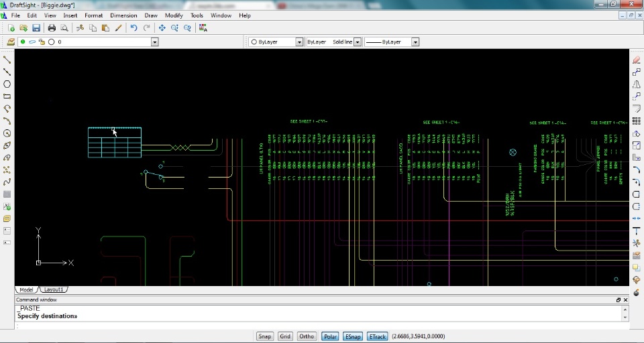Viewport: 644px width, 343px height.
Task: Toggle Ortho mode in status bar
Action: (307, 336)
